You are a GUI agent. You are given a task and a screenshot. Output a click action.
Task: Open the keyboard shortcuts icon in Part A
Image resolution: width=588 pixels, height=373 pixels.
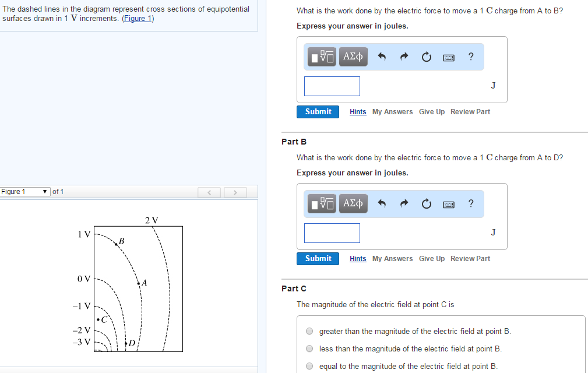click(x=448, y=57)
